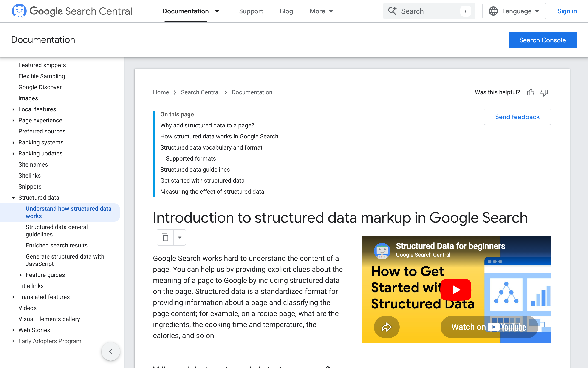The height and width of the screenshot is (368, 588).
Task: Go to Search Central breadcrumb
Action: [x=200, y=92]
